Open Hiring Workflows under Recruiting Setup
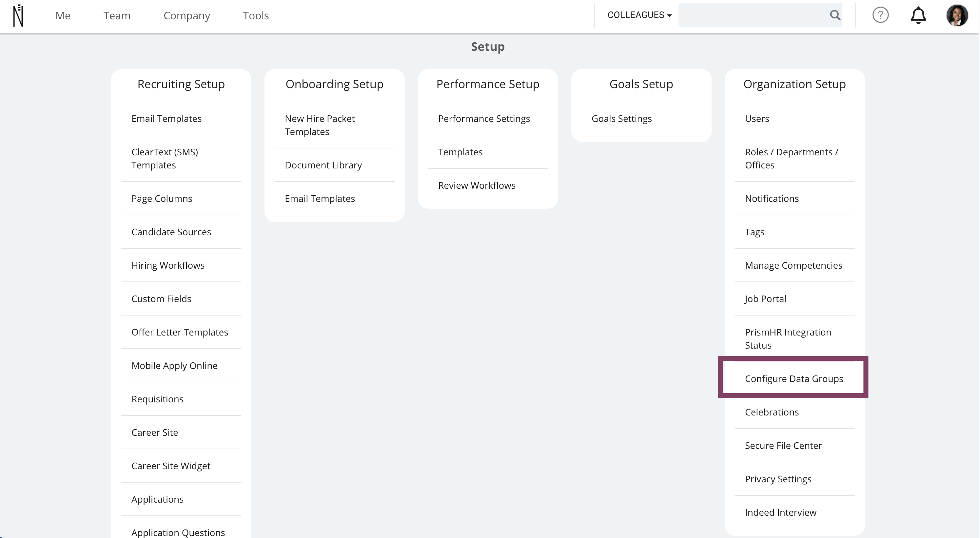 pos(168,265)
